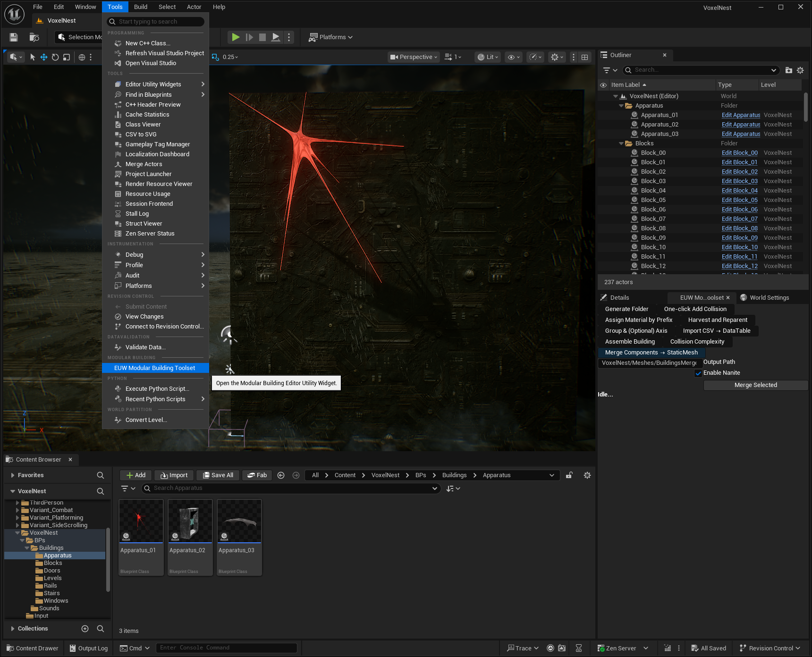This screenshot has height=657, width=812.
Task: Click the Save current level icon
Action: tap(14, 37)
